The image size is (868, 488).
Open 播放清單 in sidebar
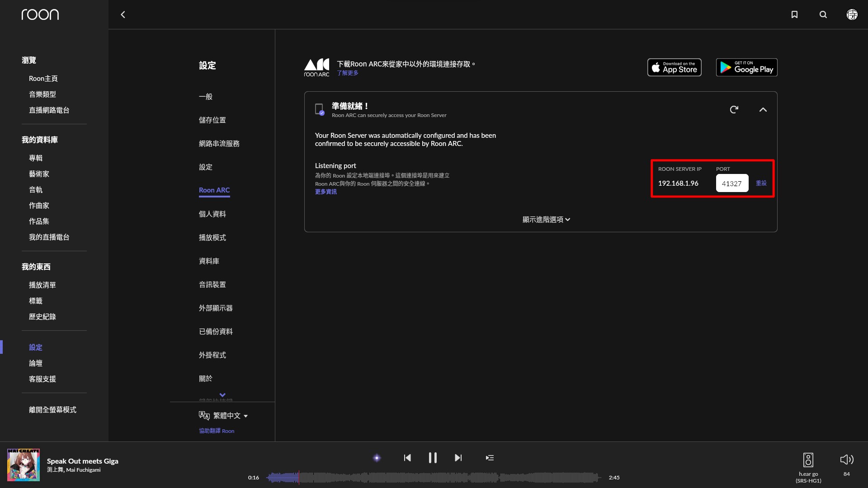pyautogui.click(x=42, y=285)
